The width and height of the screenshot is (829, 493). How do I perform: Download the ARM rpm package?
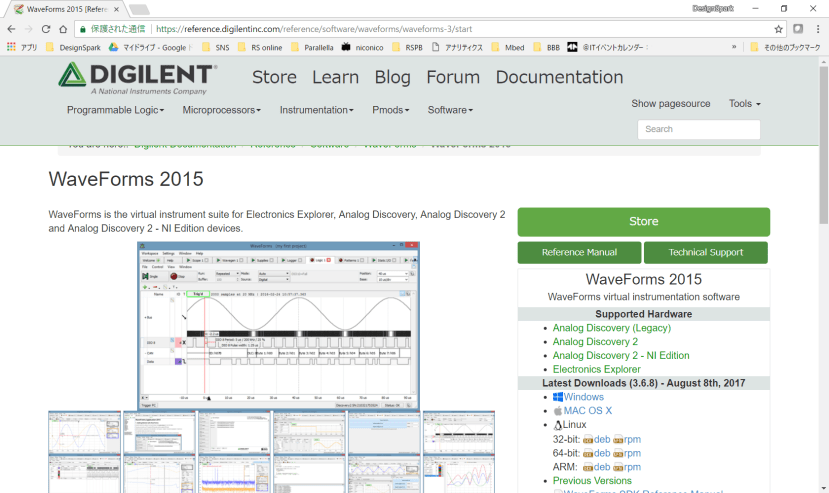click(628, 467)
